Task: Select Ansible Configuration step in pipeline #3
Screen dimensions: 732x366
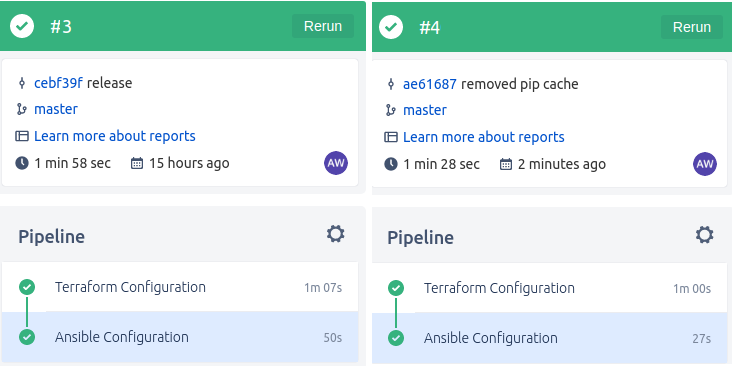Action: [x=180, y=337]
